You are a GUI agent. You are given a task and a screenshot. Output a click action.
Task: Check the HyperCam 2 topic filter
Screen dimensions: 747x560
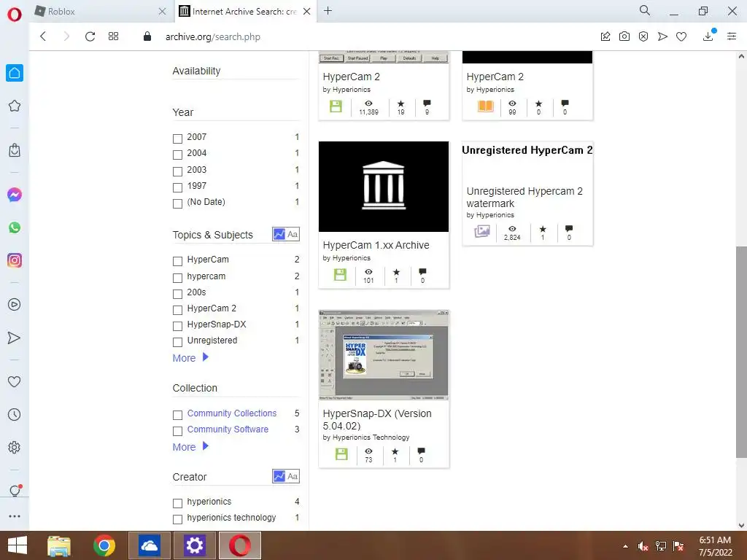[178, 310]
